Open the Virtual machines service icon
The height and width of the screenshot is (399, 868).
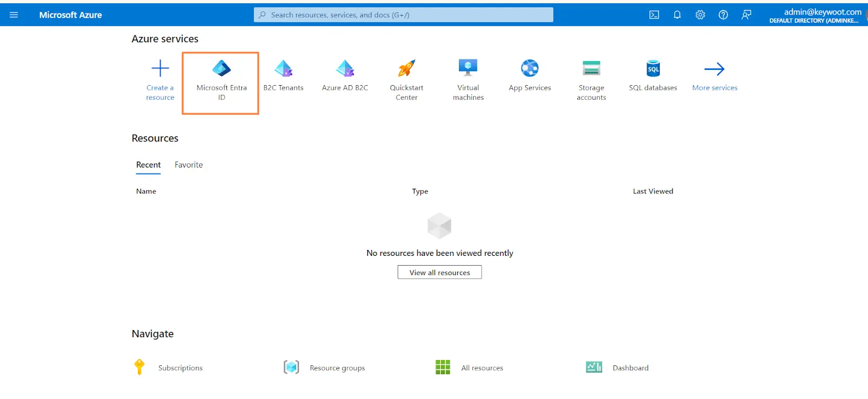pos(468,68)
